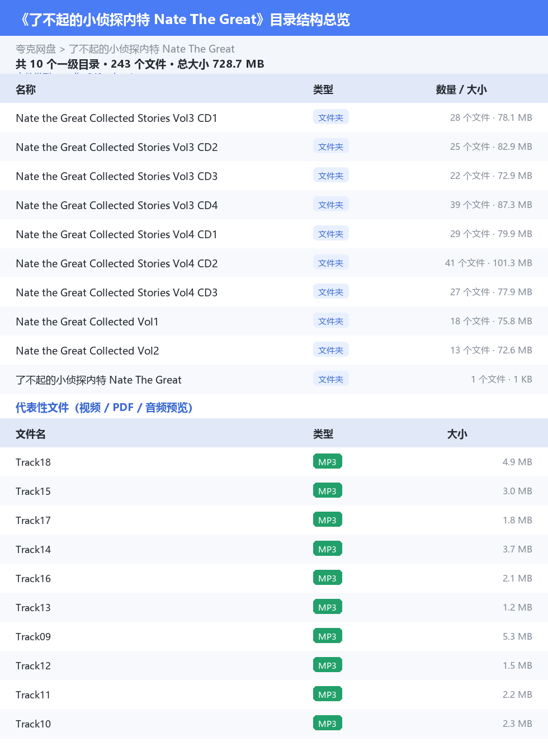Image resolution: width=548 pixels, height=756 pixels.
Task: Click the 文件夹 tag for Vol4 CD2
Action: [330, 263]
